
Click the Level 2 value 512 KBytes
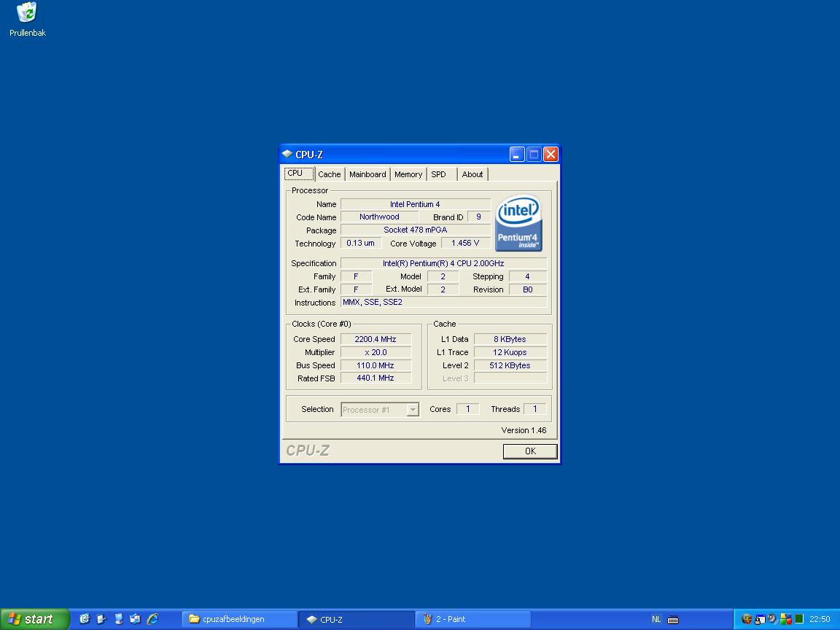(510, 365)
